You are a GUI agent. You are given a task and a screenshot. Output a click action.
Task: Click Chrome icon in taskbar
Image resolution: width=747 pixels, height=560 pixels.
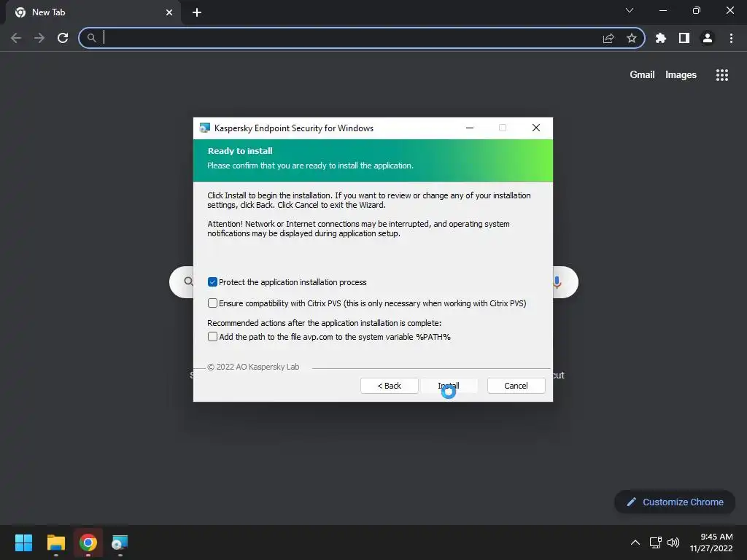pos(88,542)
